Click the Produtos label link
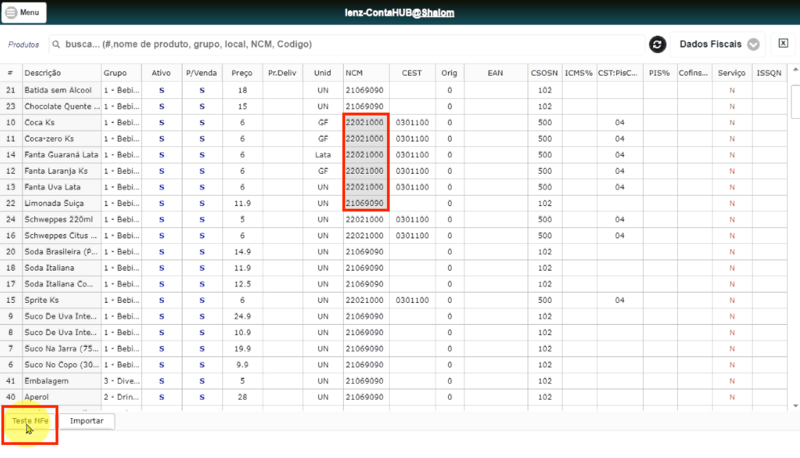 (x=23, y=44)
